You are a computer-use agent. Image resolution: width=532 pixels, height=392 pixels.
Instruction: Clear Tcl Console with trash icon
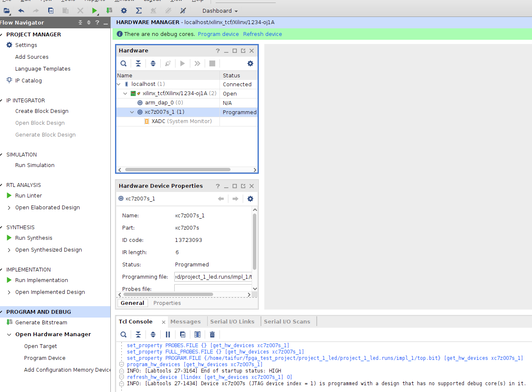[x=212, y=334]
